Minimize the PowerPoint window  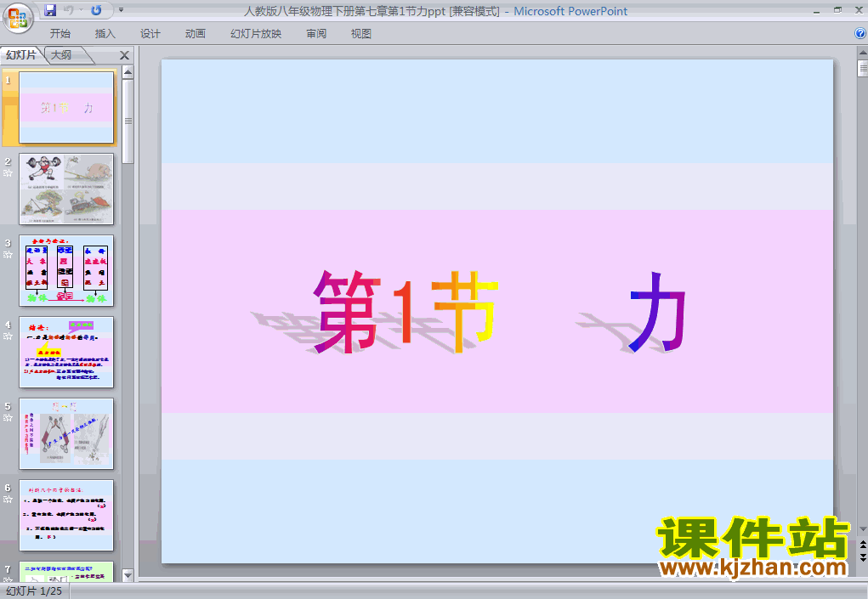[816, 10]
